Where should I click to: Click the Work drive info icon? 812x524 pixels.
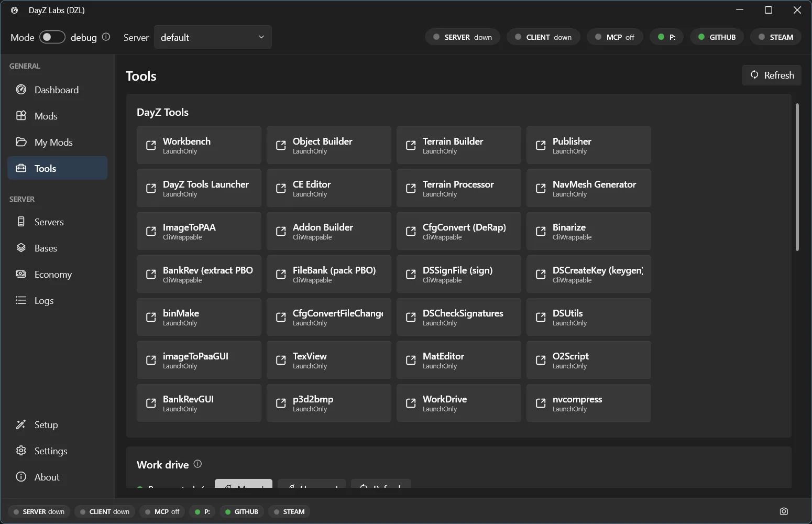point(197,464)
